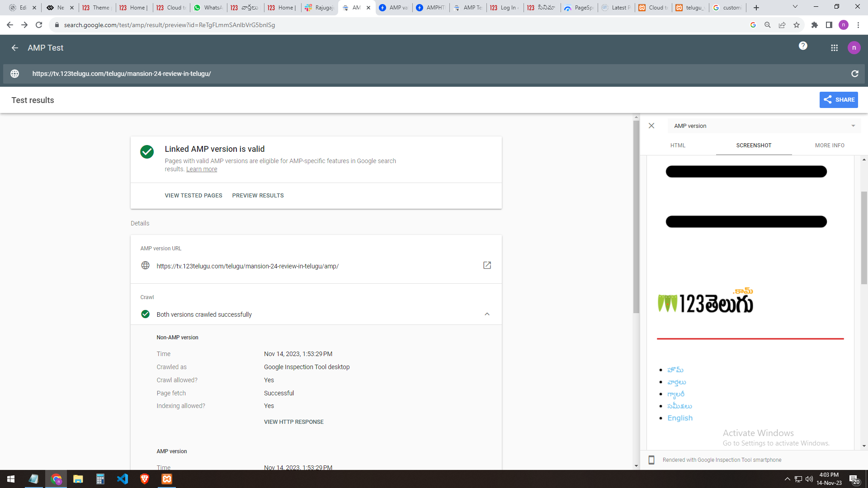This screenshot has width=868, height=488.
Task: Open the browser extensions puzzle icon
Action: (815, 25)
